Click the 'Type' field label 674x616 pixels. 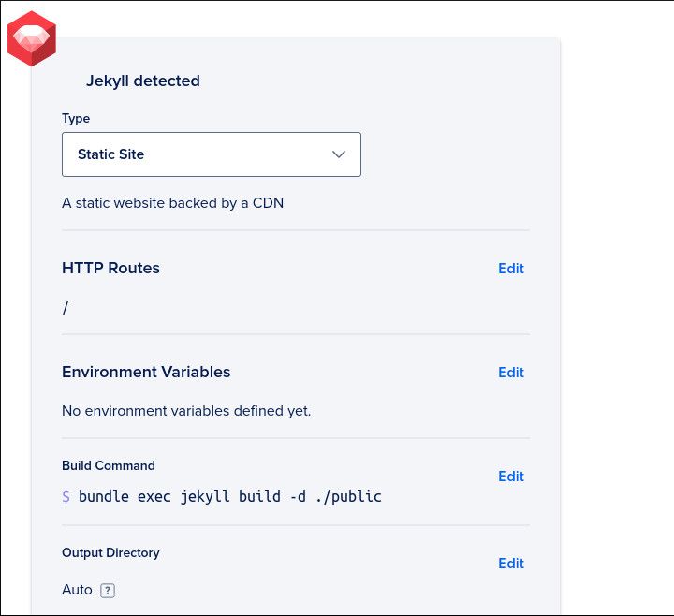(76, 118)
